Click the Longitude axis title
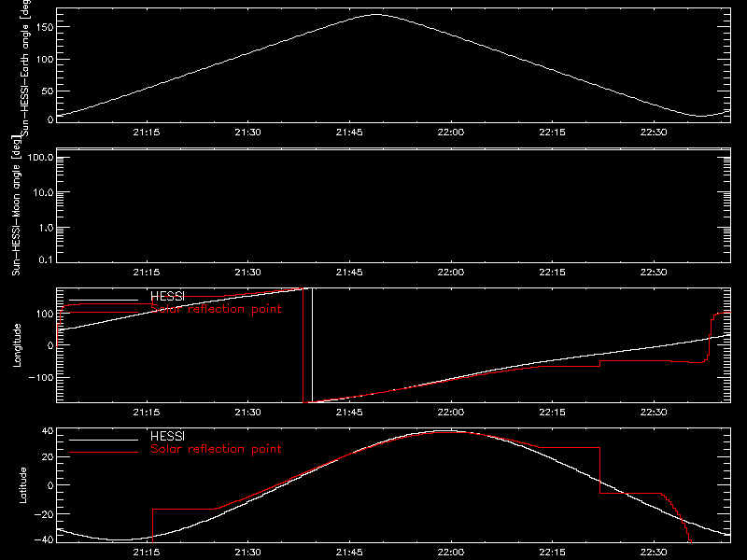The height and width of the screenshot is (560, 747). (17, 345)
